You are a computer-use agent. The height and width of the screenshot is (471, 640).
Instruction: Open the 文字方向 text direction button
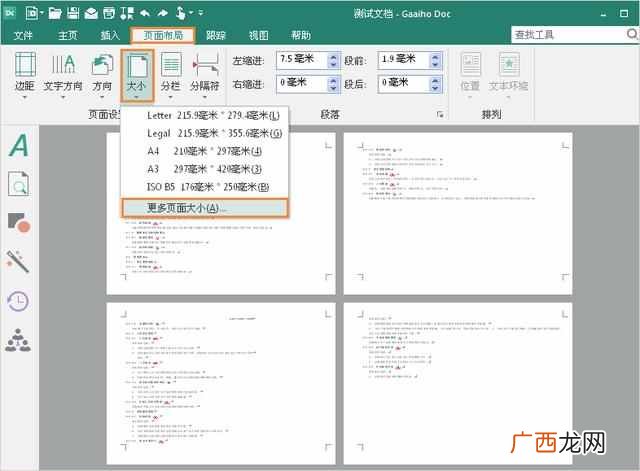pyautogui.click(x=63, y=76)
